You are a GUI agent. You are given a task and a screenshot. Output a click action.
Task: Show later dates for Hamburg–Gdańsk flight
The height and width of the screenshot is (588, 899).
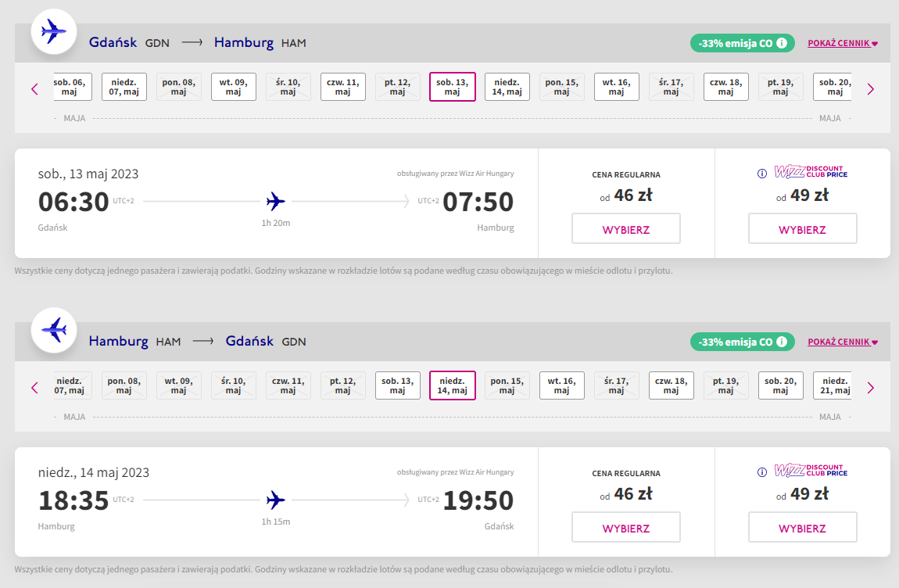click(x=871, y=388)
